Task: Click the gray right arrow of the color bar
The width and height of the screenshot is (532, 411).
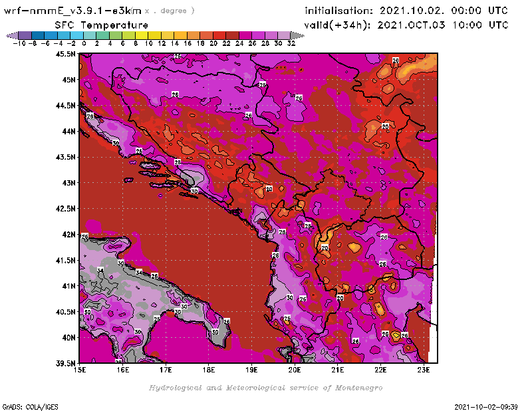Action: [297, 35]
